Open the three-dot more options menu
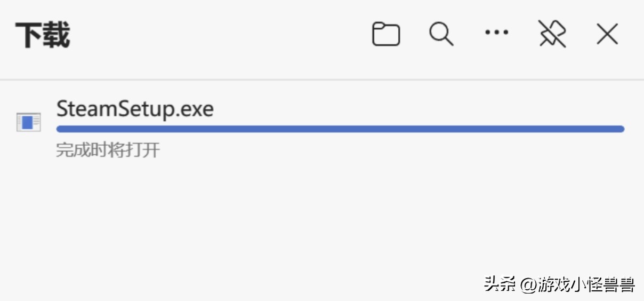644x301 pixels. click(496, 33)
